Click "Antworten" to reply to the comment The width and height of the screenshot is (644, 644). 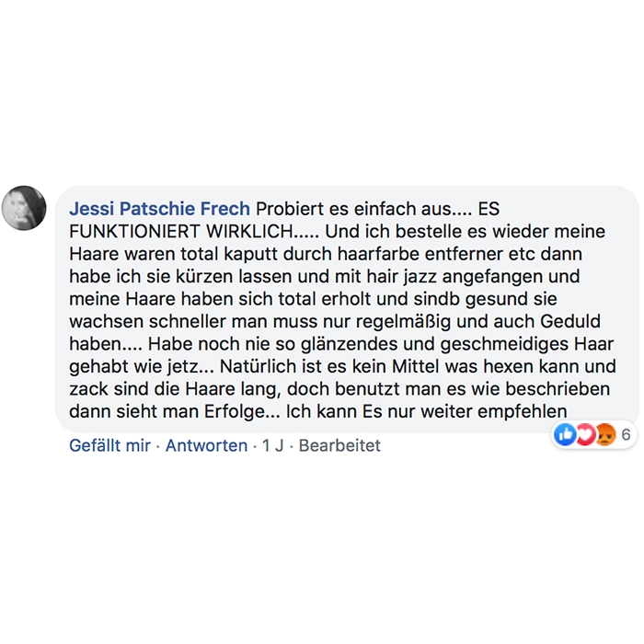(206, 445)
